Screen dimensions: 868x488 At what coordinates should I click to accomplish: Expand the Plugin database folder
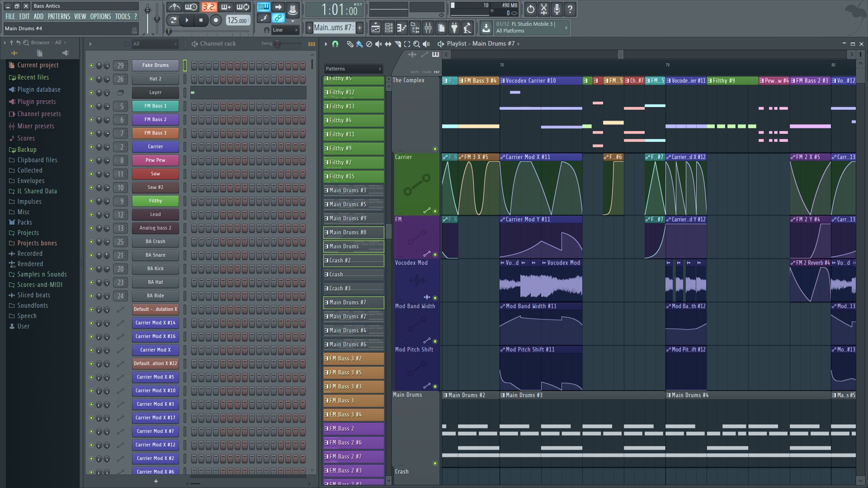38,89
